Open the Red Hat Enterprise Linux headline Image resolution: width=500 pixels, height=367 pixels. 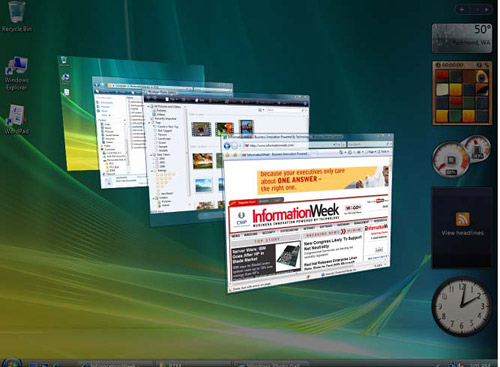tap(330, 262)
